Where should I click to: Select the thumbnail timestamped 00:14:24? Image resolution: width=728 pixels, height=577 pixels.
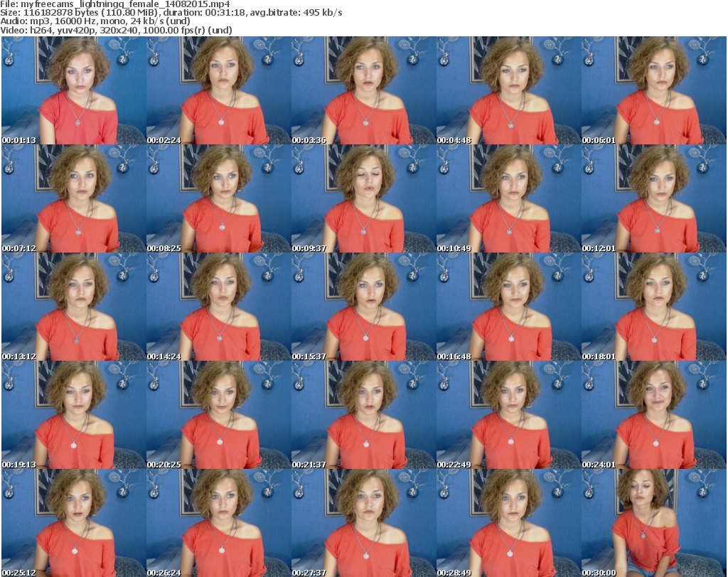click(x=219, y=307)
